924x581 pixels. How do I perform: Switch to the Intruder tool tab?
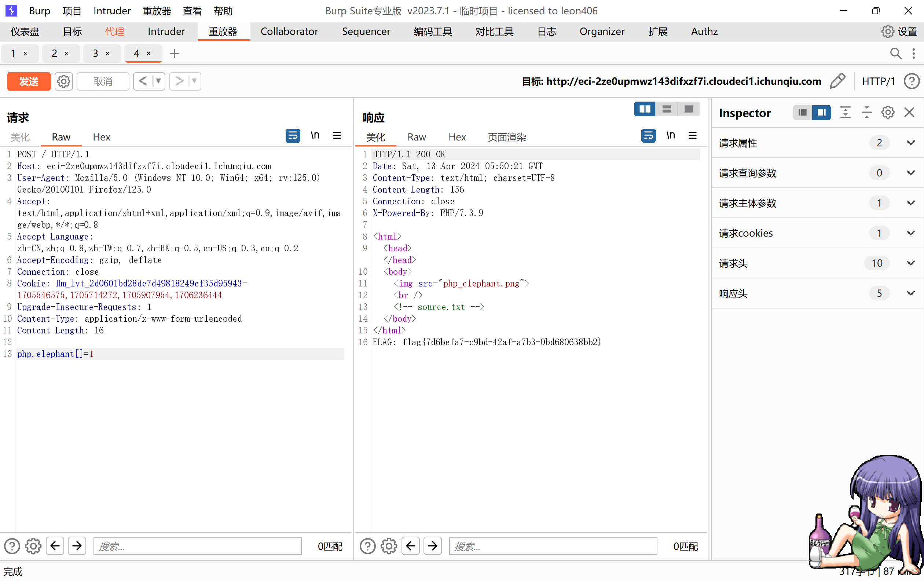166,32
